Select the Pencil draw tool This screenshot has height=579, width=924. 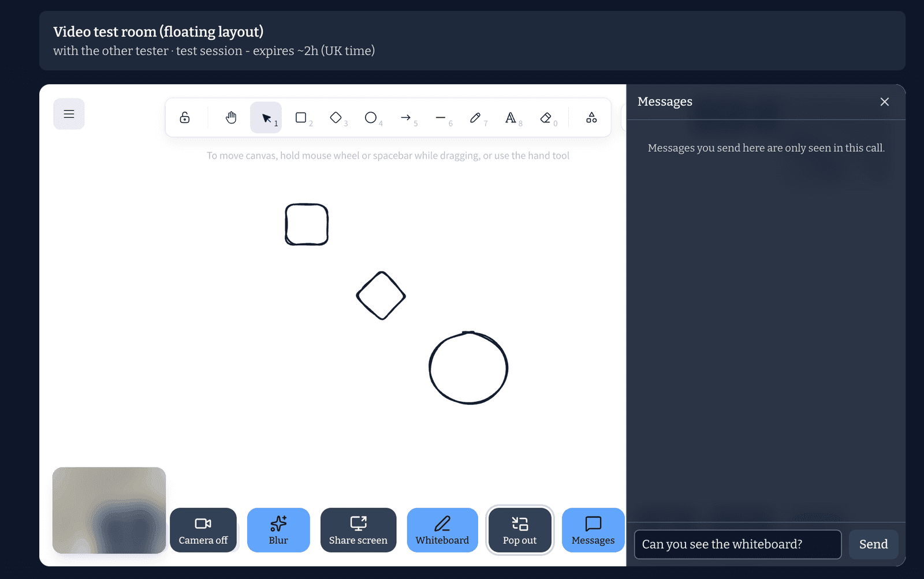[x=475, y=118]
